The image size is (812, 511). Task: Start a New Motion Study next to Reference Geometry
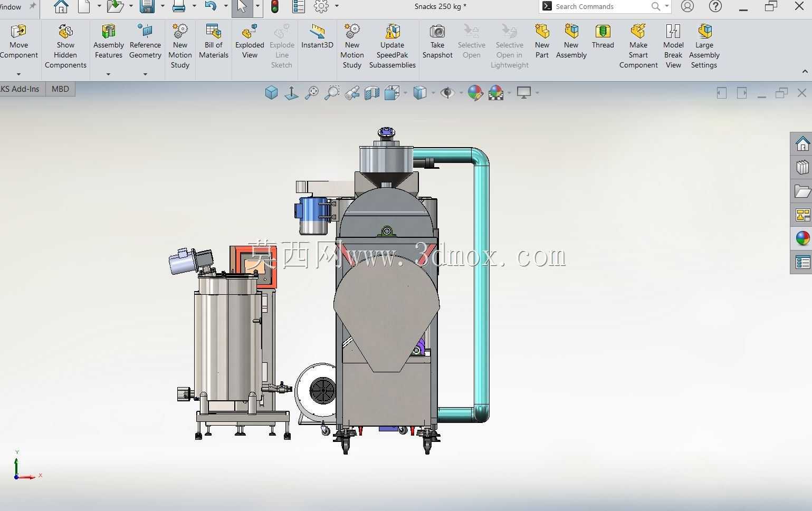coord(180,46)
